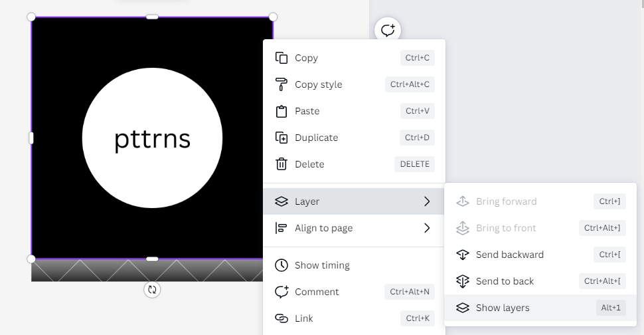
Task: Expand the Layer submenu arrow
Action: pos(427,201)
